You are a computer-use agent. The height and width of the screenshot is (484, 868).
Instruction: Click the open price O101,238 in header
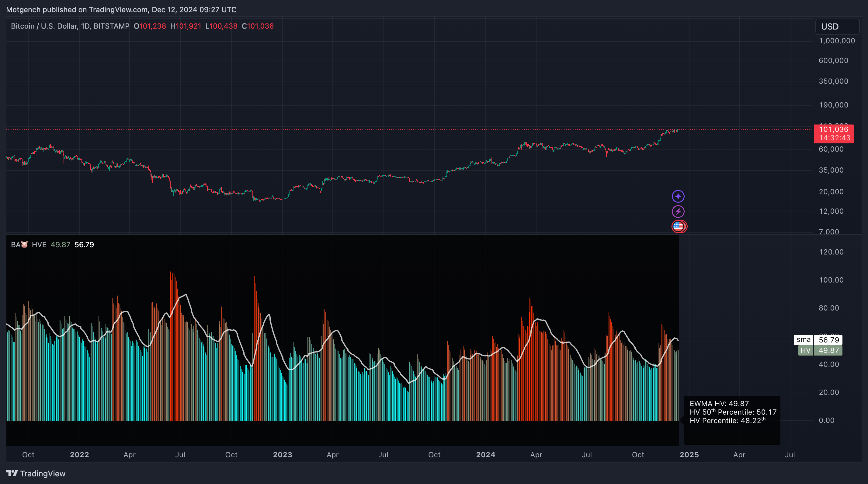coord(150,26)
